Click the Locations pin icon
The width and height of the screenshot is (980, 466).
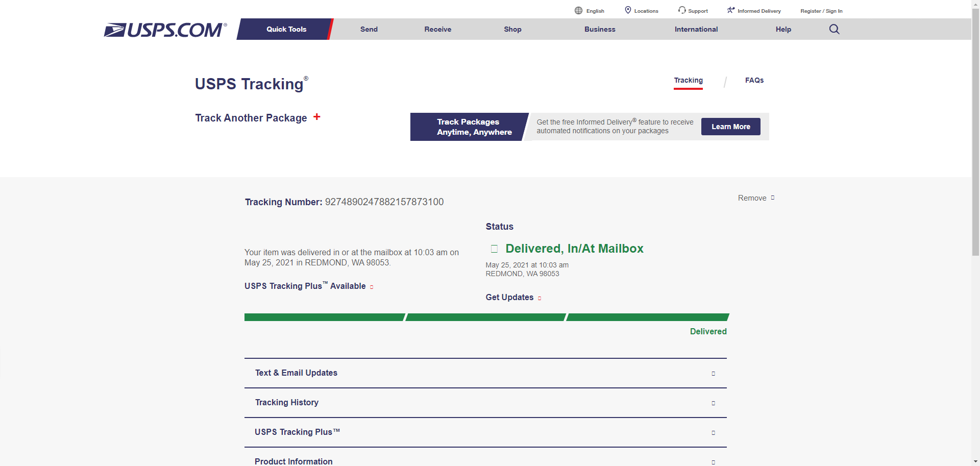click(x=628, y=10)
